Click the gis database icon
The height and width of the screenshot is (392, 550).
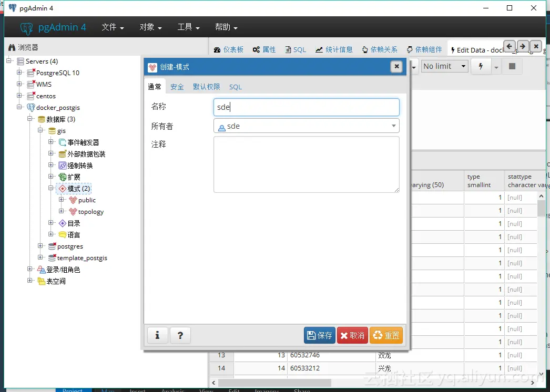(52, 131)
